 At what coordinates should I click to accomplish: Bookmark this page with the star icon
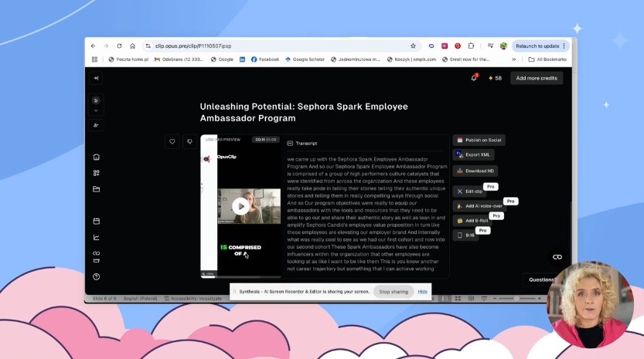tap(413, 46)
